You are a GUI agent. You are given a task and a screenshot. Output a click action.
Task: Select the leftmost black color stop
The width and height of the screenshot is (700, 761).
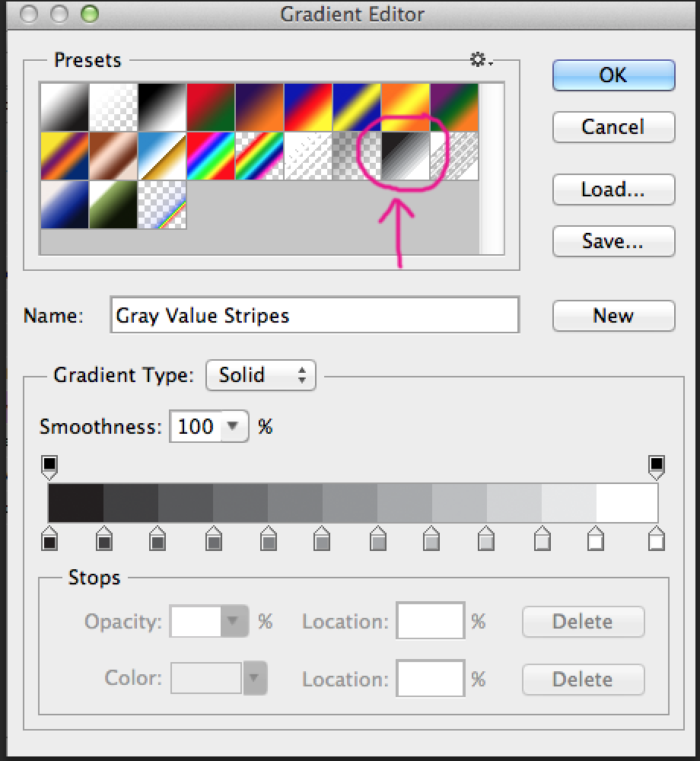pos(49,540)
